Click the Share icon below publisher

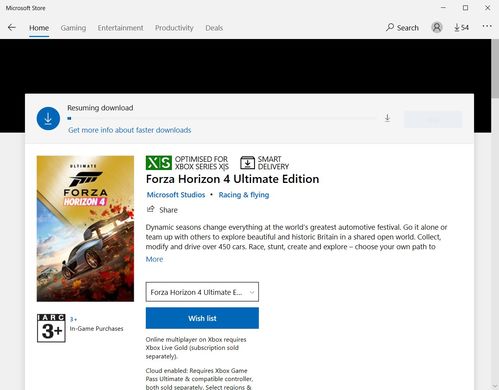point(151,209)
